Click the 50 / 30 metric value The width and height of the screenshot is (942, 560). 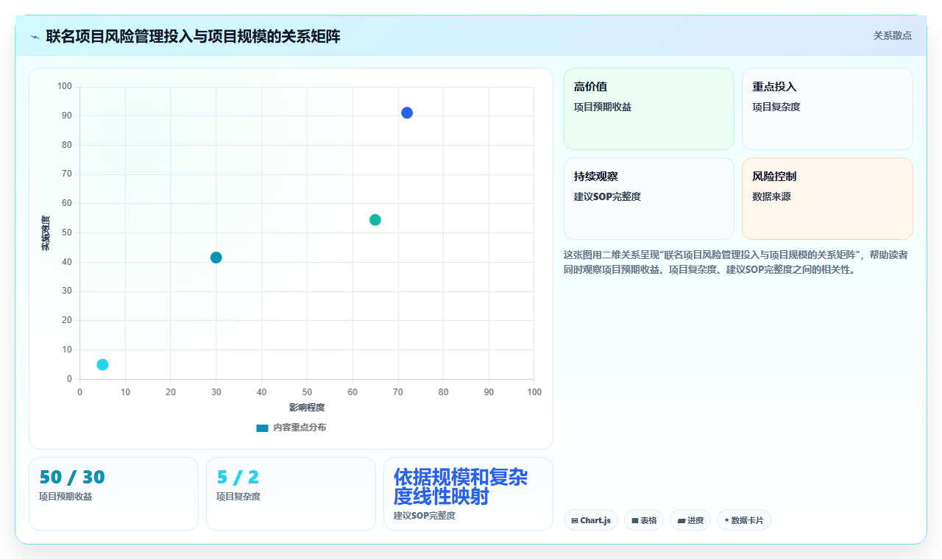tap(72, 478)
